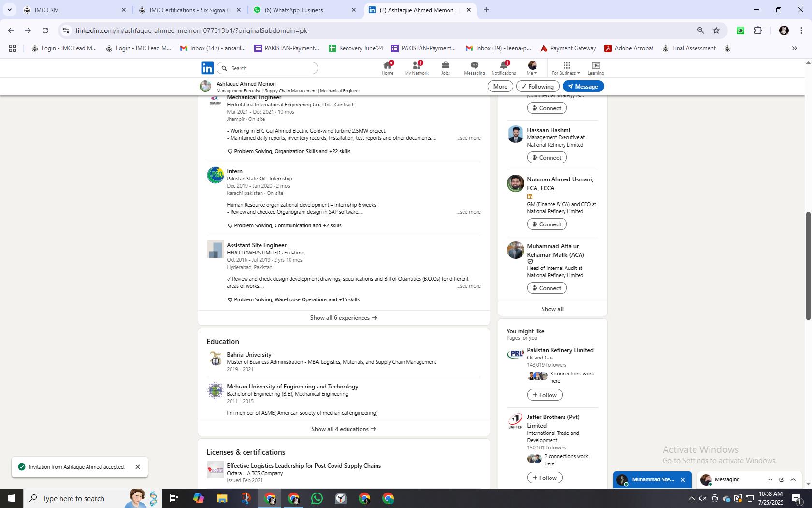Toggle the Following button
The image size is (812, 508).
(x=537, y=86)
